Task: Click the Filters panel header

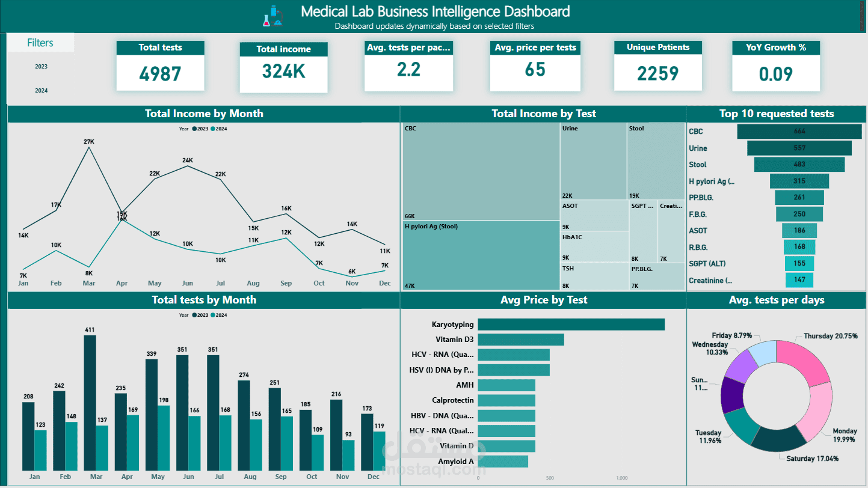Action: [40, 43]
